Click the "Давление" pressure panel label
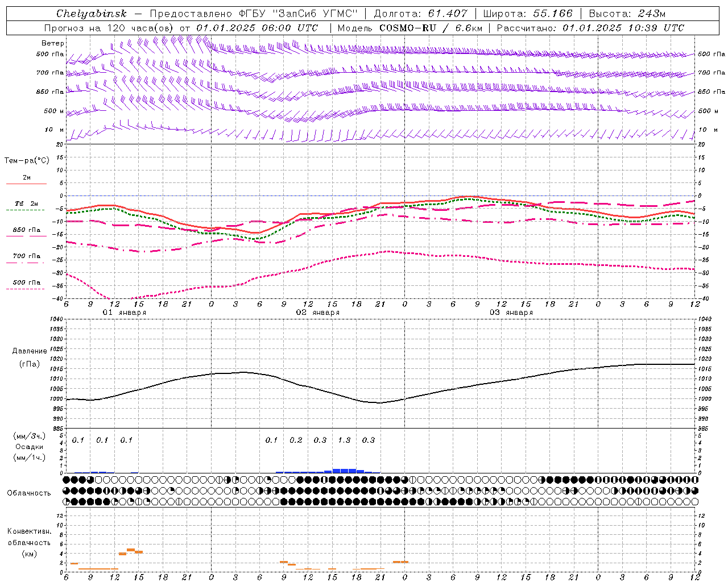Image resolution: width=728 pixels, height=582 pixels. pyautogui.click(x=28, y=351)
